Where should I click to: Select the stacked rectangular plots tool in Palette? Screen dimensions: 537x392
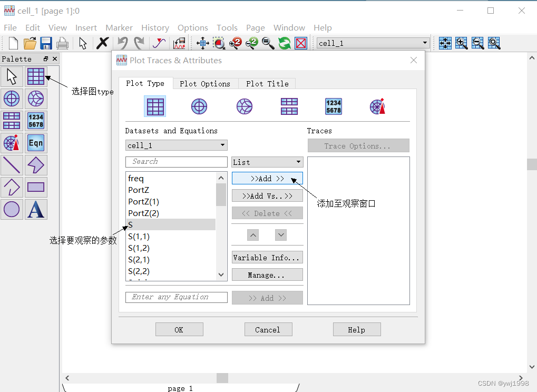pos(12,121)
